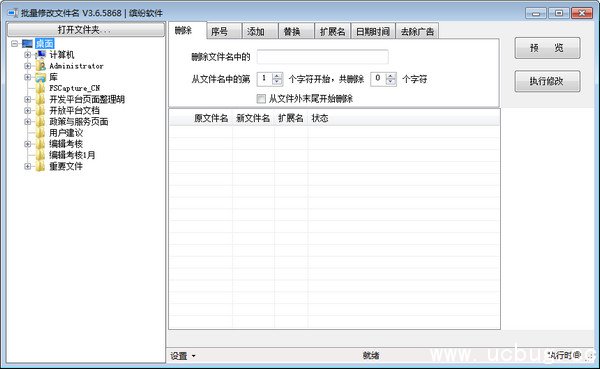600x369 pixels.
Task: Click the delete count value field
Action: [x=378, y=79]
